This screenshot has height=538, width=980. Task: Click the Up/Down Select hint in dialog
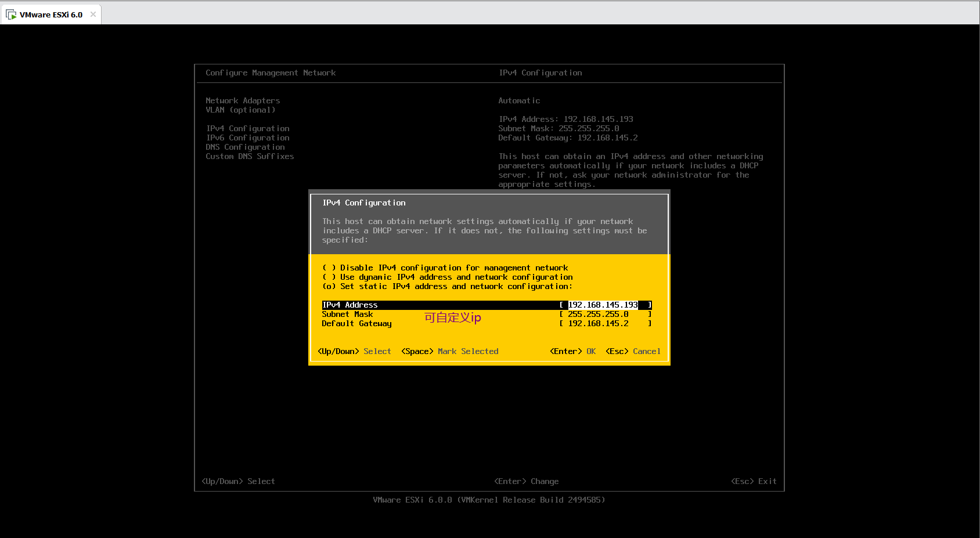tap(354, 352)
